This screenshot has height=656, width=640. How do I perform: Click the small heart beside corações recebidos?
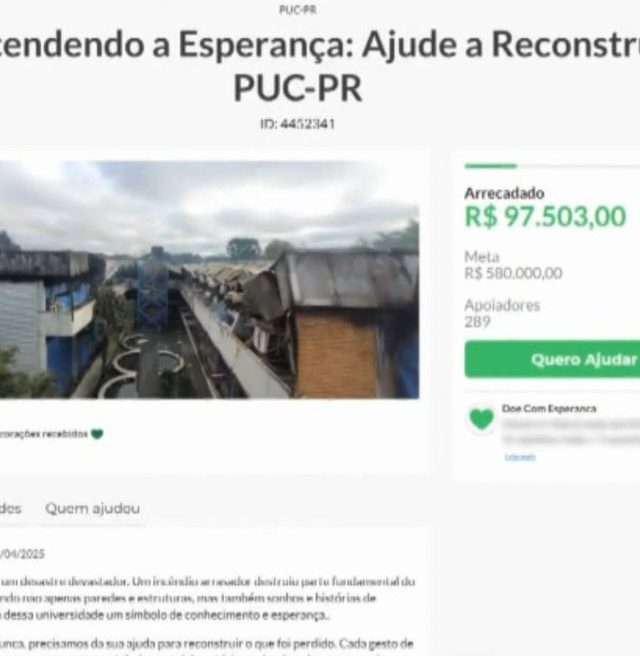[97, 434]
